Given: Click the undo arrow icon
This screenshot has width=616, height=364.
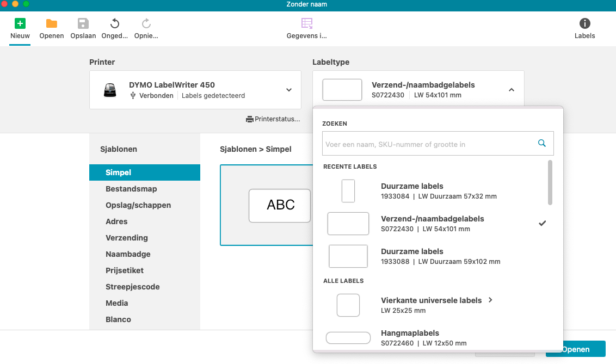Looking at the screenshot, I should pyautogui.click(x=115, y=23).
